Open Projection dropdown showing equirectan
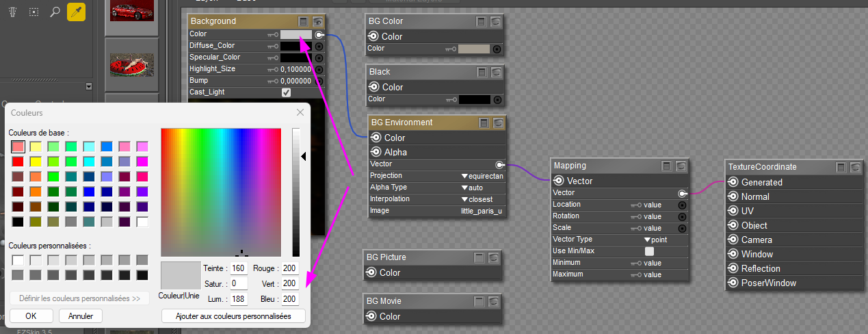 click(x=482, y=176)
